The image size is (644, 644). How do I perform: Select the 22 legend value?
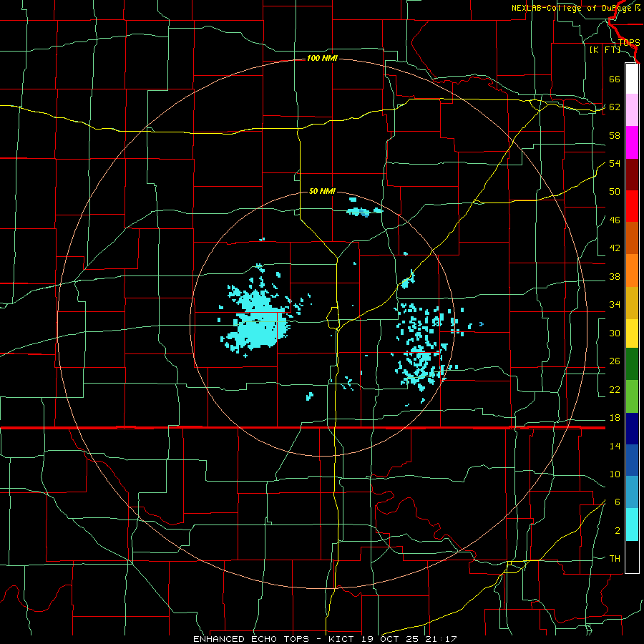[615, 389]
